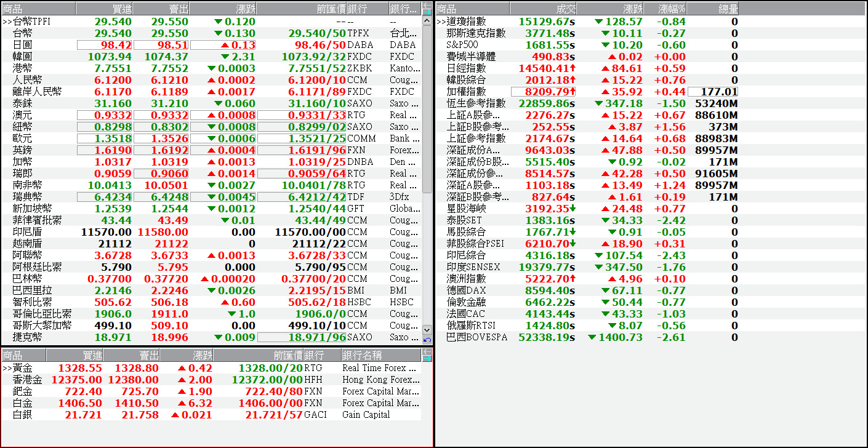
Task: Select the 加幣 currency row
Action: point(212,162)
